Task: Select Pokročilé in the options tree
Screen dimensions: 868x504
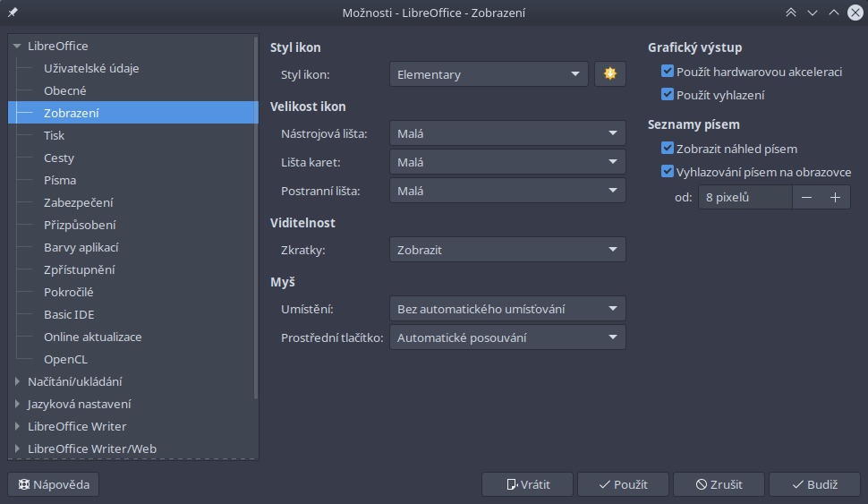Action: (69, 292)
